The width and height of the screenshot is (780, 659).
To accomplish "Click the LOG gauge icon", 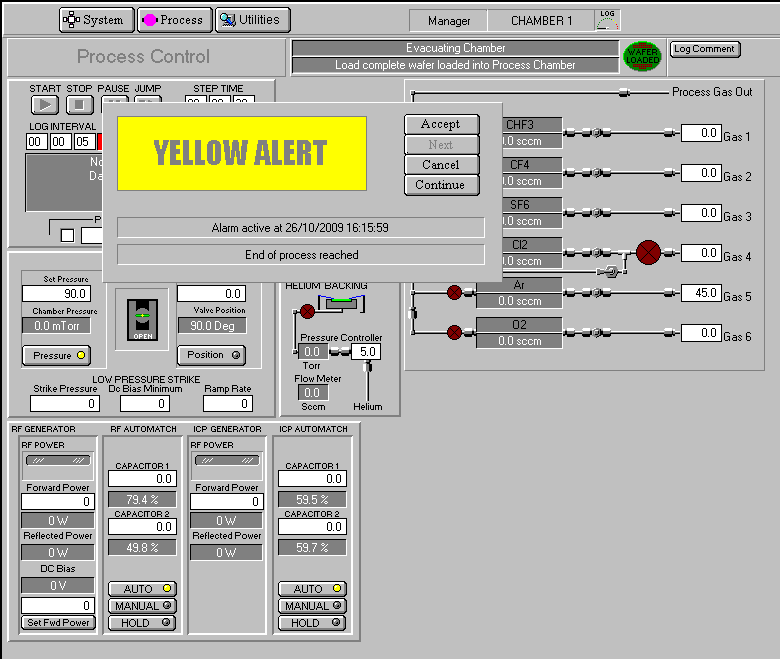I will pos(607,19).
